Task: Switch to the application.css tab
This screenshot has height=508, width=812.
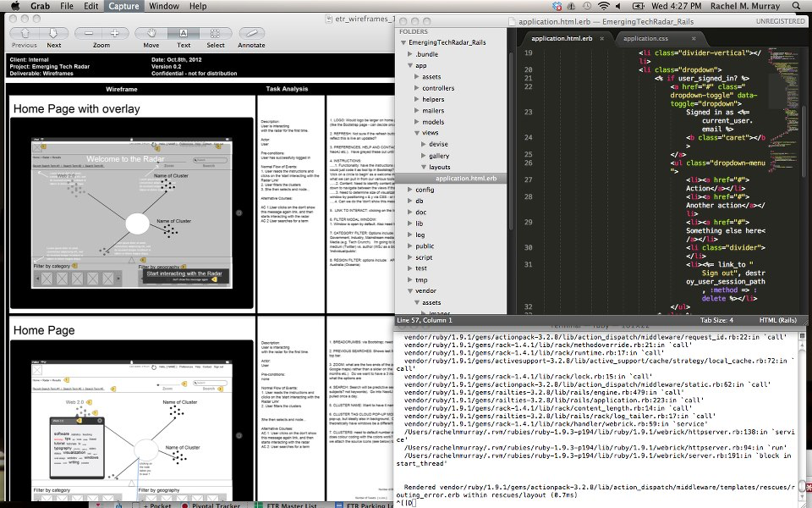Action: [646, 38]
